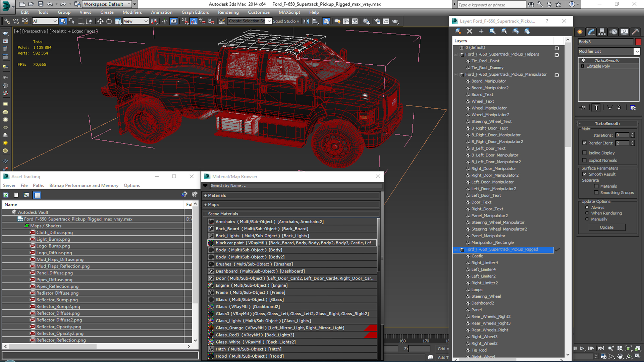Enable Separate by Materials checkbox
The width and height of the screenshot is (644, 362).
[x=596, y=186]
